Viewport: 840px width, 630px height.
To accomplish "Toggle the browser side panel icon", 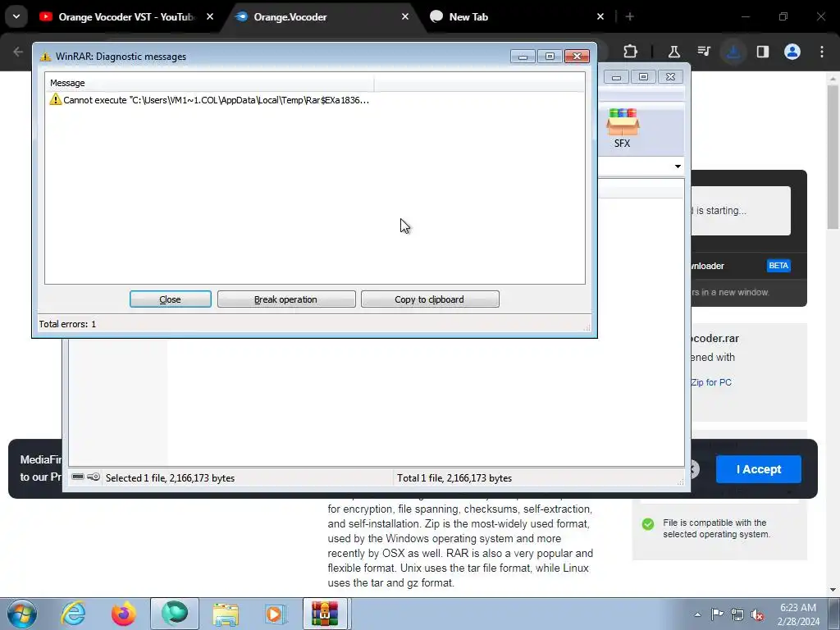I will pyautogui.click(x=763, y=52).
